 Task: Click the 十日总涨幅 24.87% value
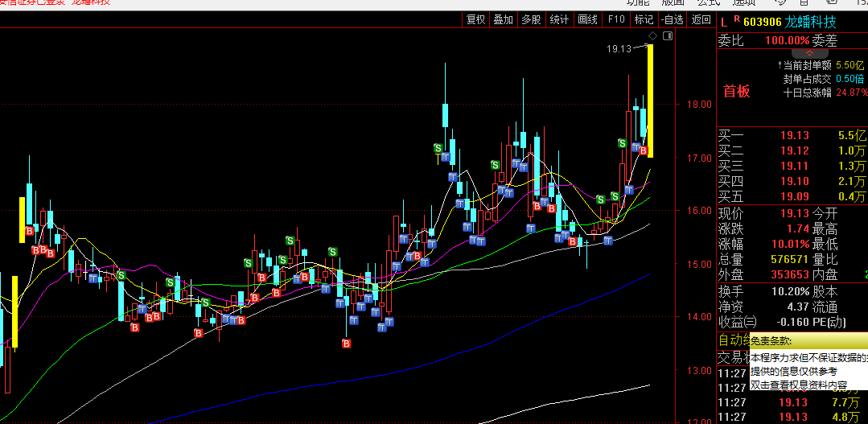pos(851,93)
